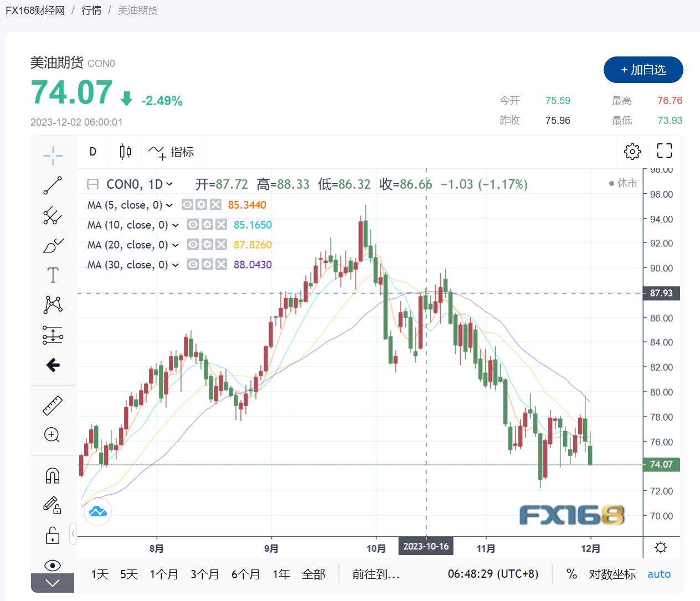
Task: Click the 加自选 add to watchlist button
Action: pos(643,70)
